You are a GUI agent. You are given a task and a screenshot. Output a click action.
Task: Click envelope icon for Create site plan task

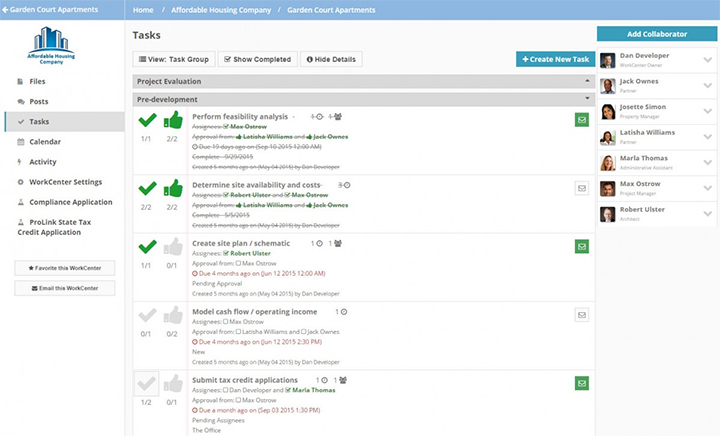(x=582, y=246)
